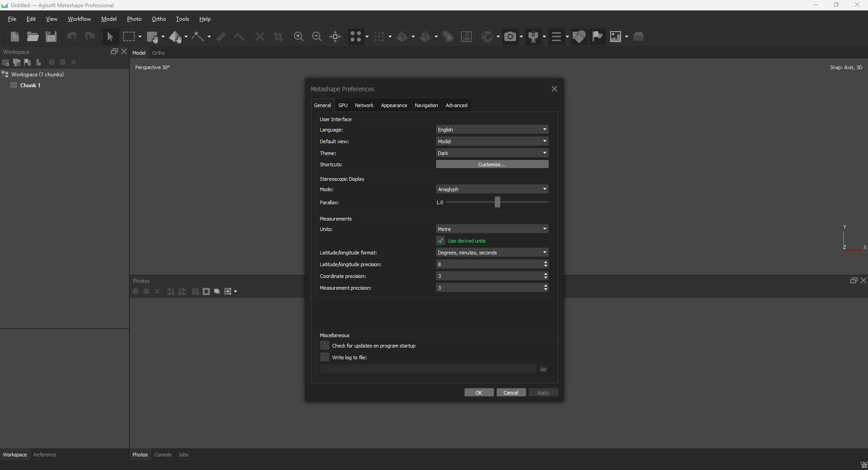Click the Perspective 30° label in viewport
Viewport: 868px width, 470px height.
point(152,67)
